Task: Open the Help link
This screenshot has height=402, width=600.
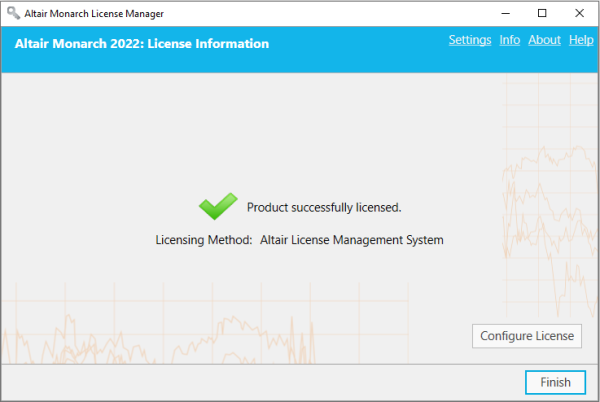Action: (581, 40)
